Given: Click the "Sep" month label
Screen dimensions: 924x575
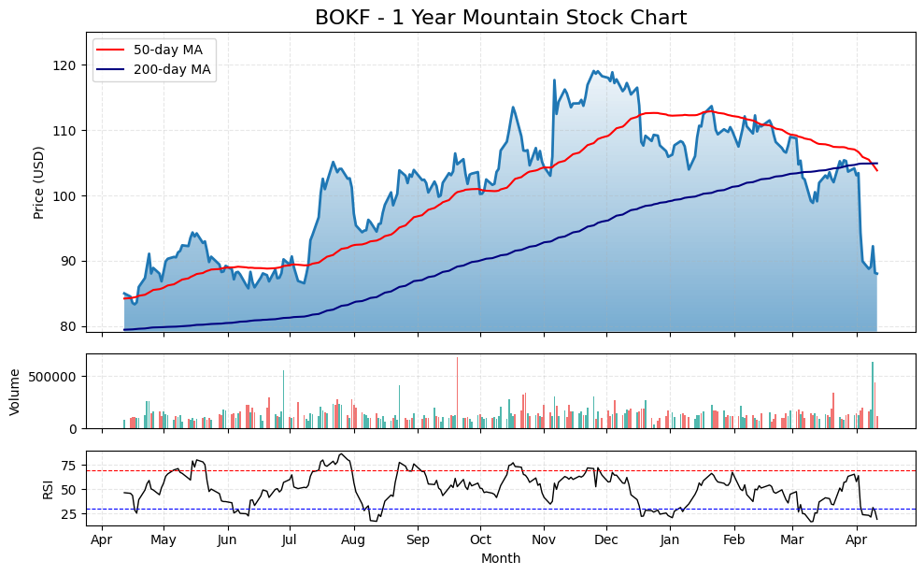Looking at the screenshot, I should pos(418,540).
